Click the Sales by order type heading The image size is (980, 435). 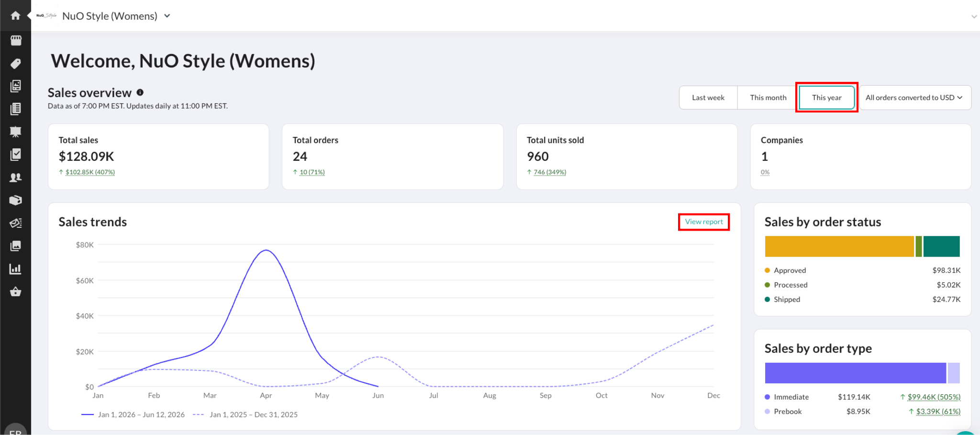point(818,348)
